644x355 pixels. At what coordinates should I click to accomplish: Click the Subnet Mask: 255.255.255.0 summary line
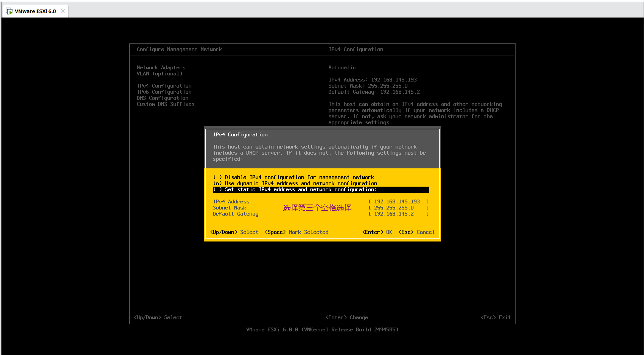point(368,86)
